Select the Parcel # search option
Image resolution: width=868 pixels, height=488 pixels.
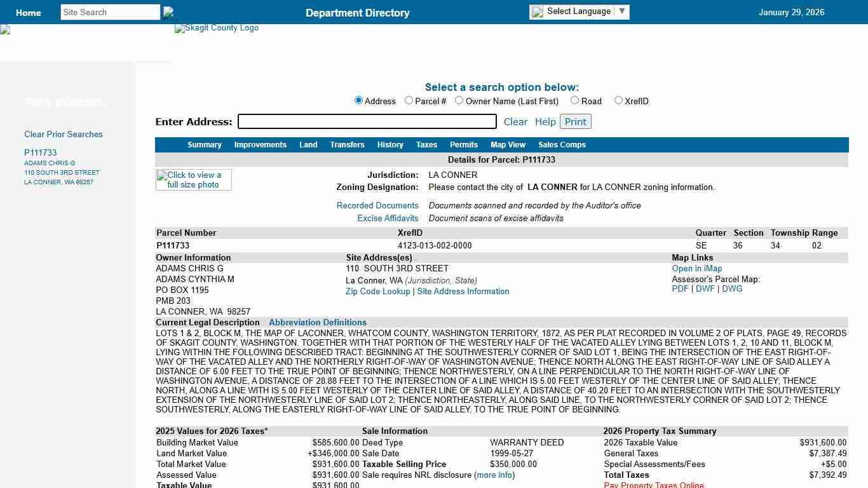[x=409, y=100]
